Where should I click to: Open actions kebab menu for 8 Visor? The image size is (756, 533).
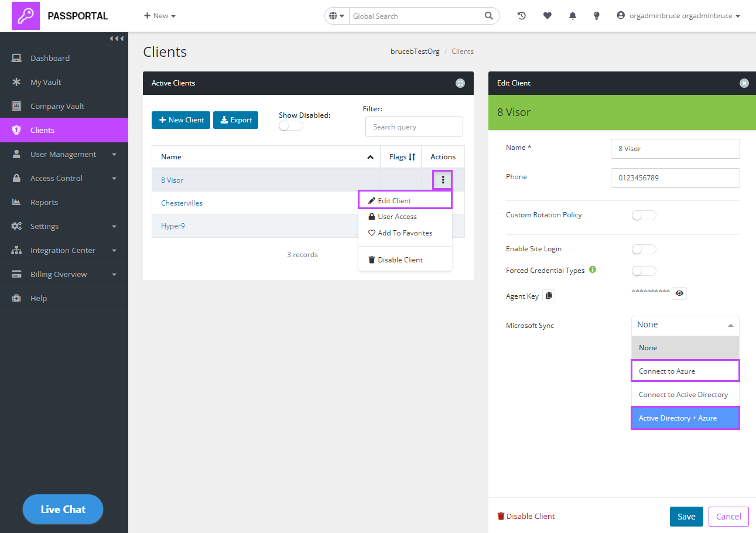click(x=443, y=180)
